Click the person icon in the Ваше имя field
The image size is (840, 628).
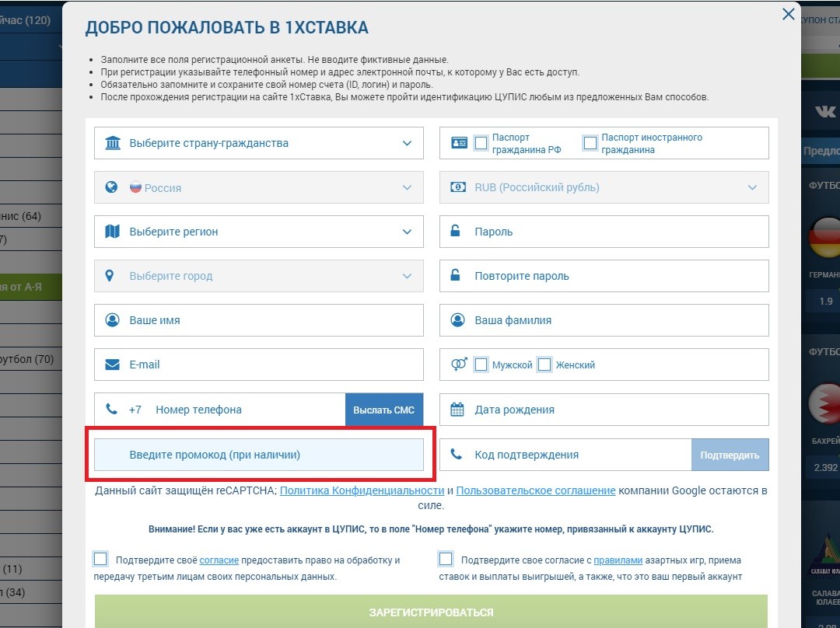coord(112,320)
